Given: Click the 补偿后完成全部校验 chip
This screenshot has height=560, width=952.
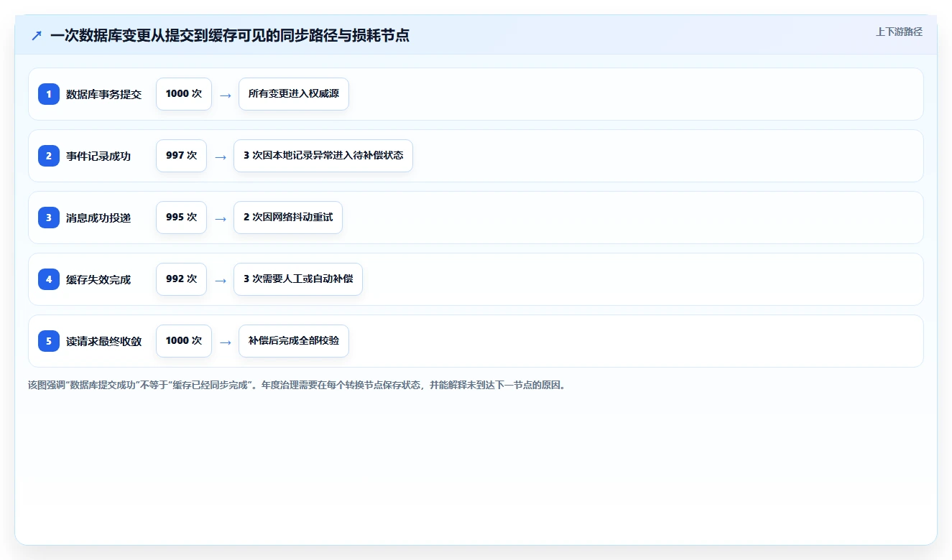Looking at the screenshot, I should 294,341.
